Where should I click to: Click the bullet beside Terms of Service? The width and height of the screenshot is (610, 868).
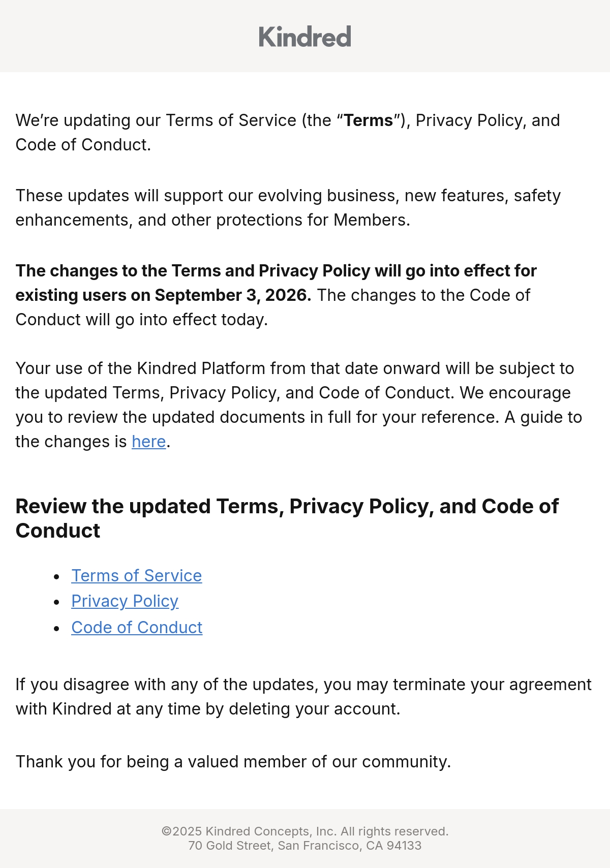click(57, 576)
